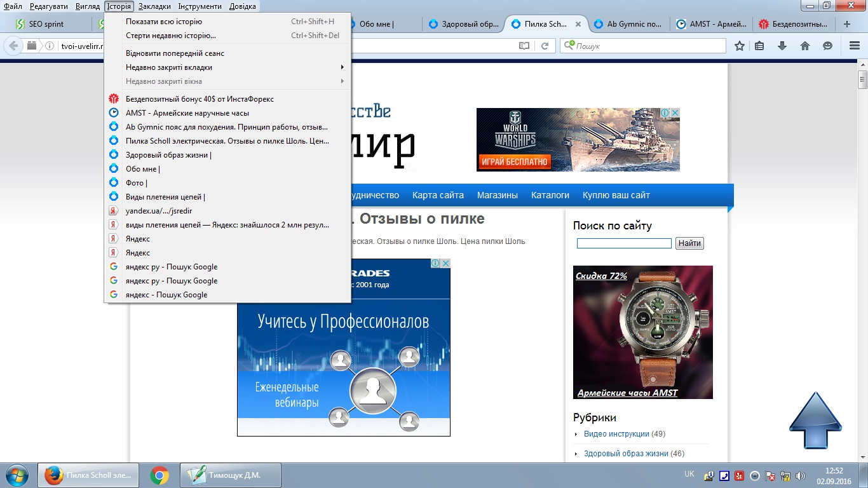Open Google Chrome from the taskbar
Image resolution: width=868 pixels, height=488 pixels.
(159, 475)
